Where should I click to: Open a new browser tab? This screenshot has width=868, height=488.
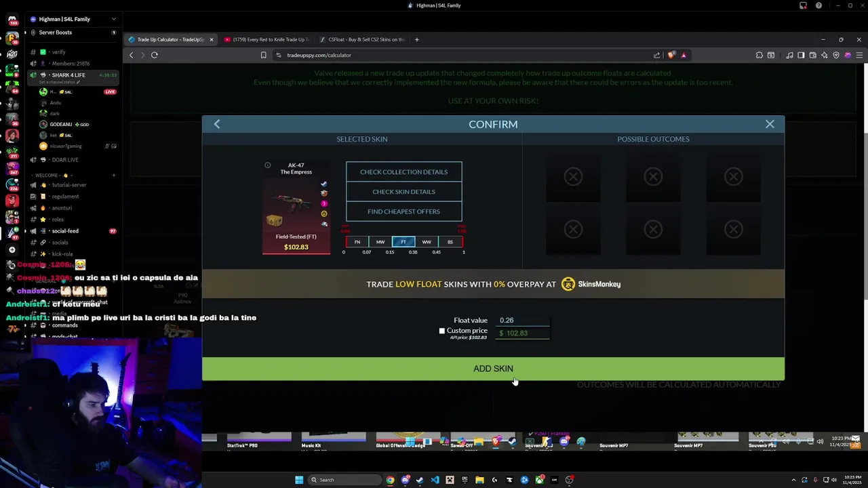coord(416,39)
